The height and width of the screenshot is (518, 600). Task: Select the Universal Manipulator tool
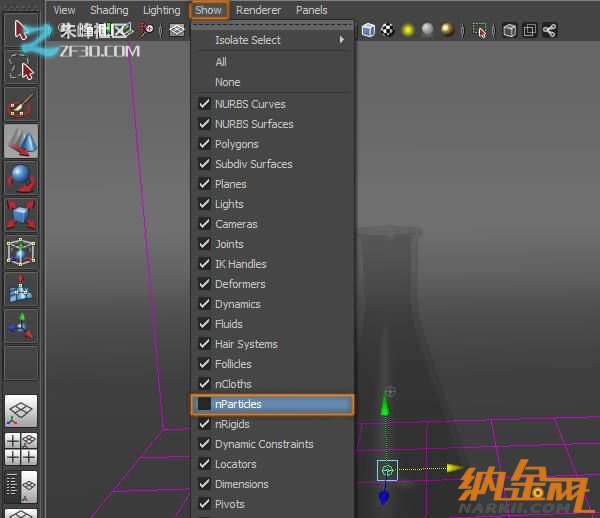(x=21, y=252)
